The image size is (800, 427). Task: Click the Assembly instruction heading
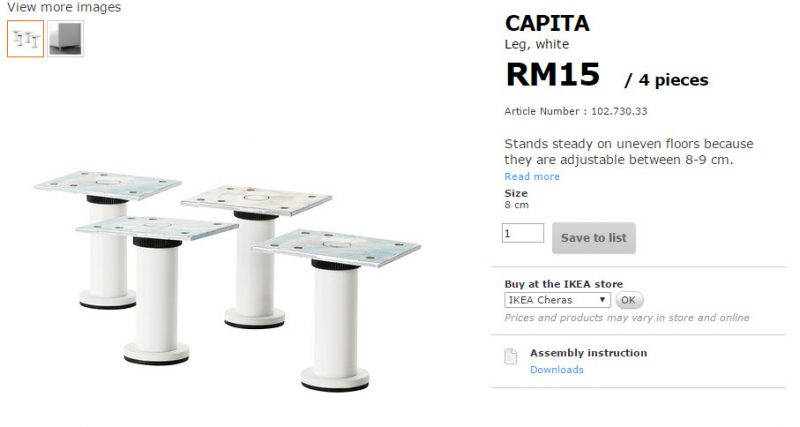(588, 353)
